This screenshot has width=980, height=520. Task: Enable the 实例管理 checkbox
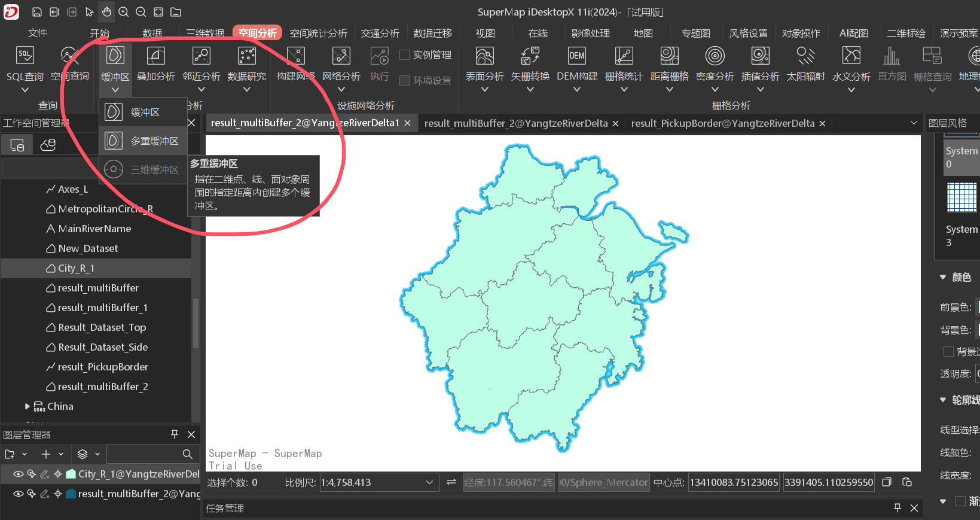pos(404,54)
